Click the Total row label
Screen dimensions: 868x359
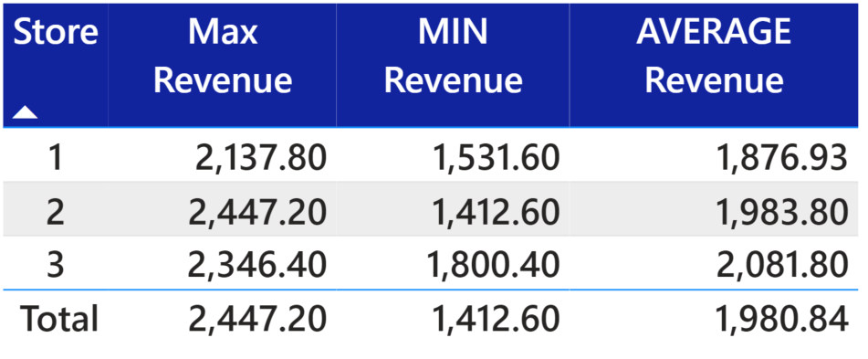(60, 319)
